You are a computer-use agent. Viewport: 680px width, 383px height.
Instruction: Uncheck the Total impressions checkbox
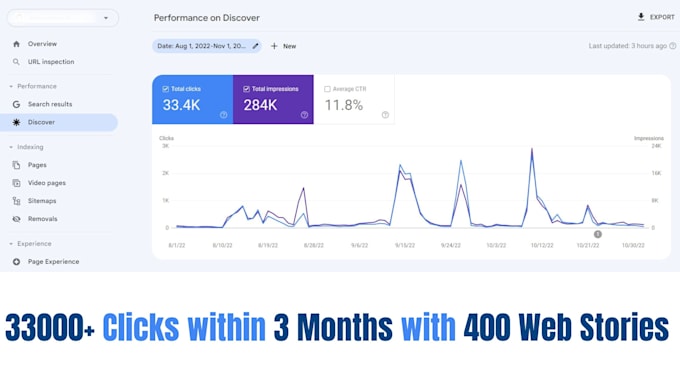[246, 89]
